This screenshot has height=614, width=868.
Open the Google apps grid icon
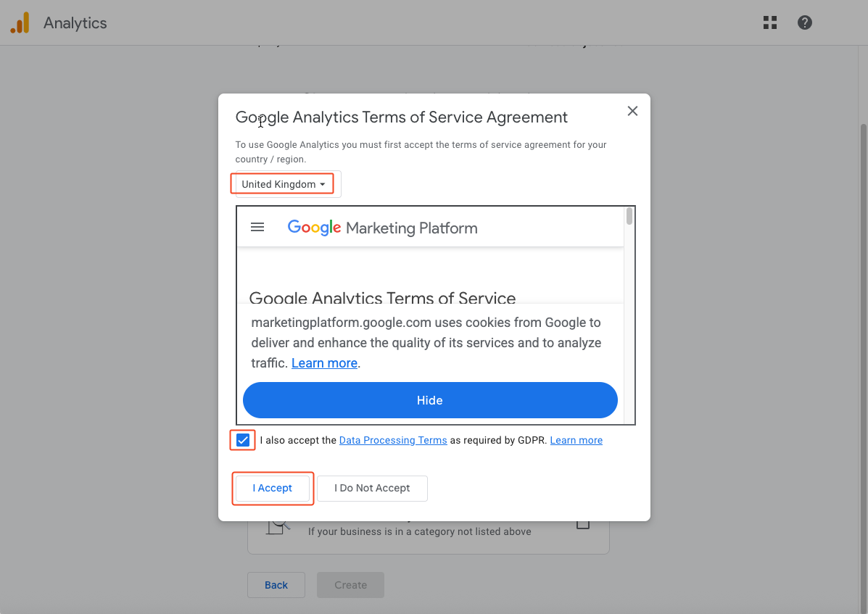click(x=770, y=22)
